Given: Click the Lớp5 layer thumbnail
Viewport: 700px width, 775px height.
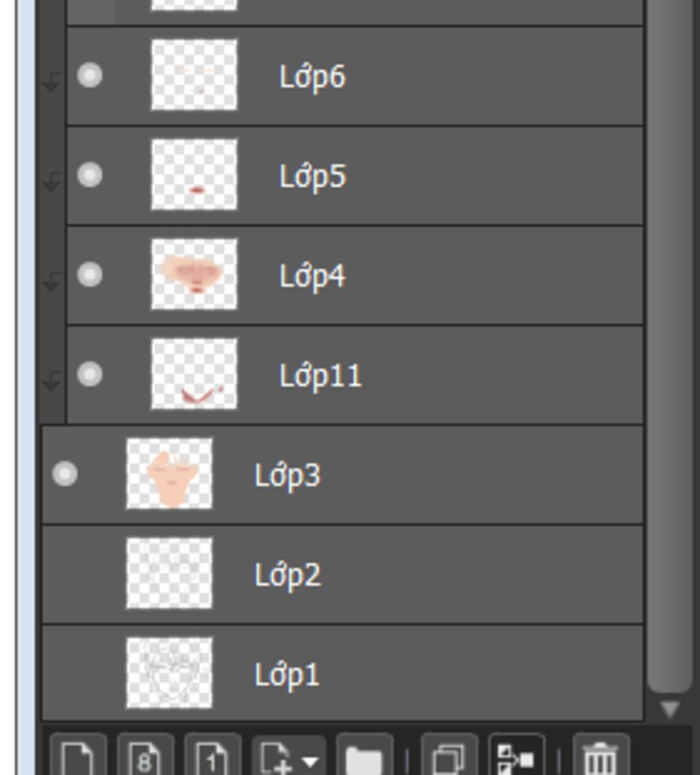Looking at the screenshot, I should pyautogui.click(x=194, y=174).
